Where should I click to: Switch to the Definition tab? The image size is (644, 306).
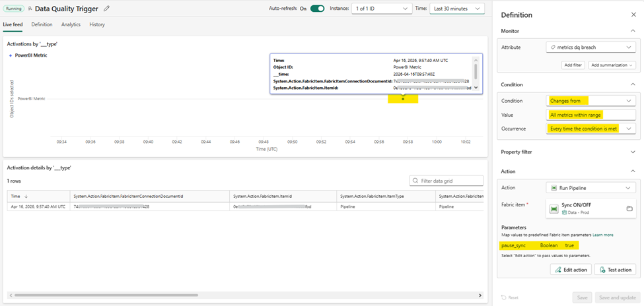coord(42,24)
